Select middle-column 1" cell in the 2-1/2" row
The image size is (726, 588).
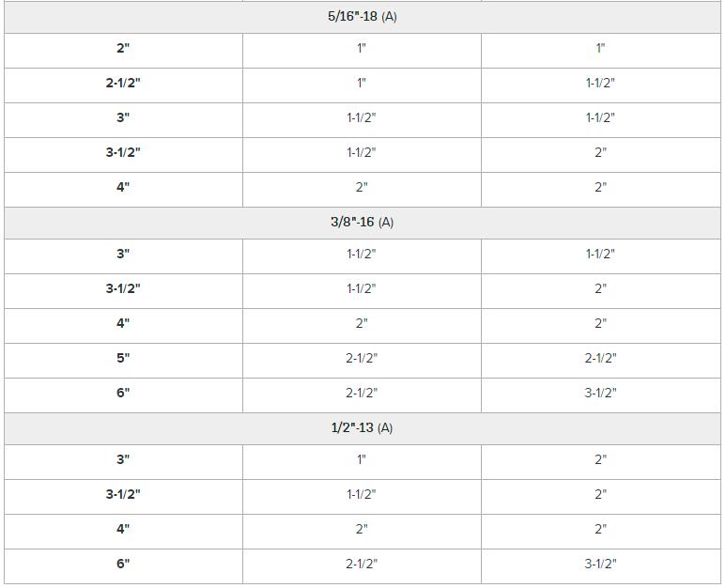pyautogui.click(x=362, y=84)
